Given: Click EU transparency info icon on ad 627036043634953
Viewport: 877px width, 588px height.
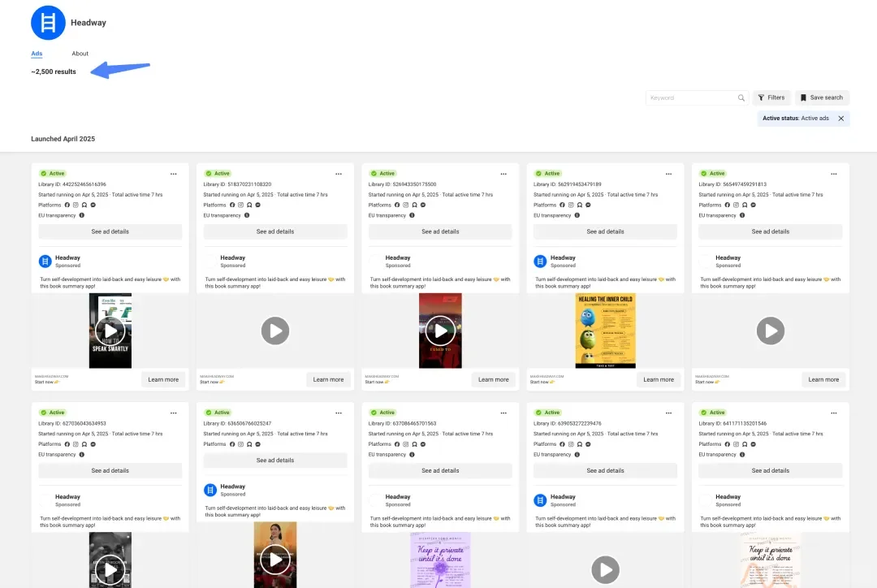Looking at the screenshot, I should click(82, 455).
